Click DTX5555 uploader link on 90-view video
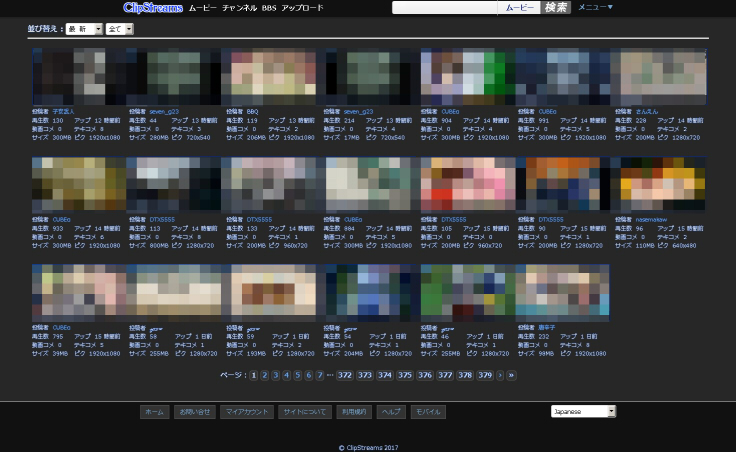Screen dimensions: 736x452 551,220
